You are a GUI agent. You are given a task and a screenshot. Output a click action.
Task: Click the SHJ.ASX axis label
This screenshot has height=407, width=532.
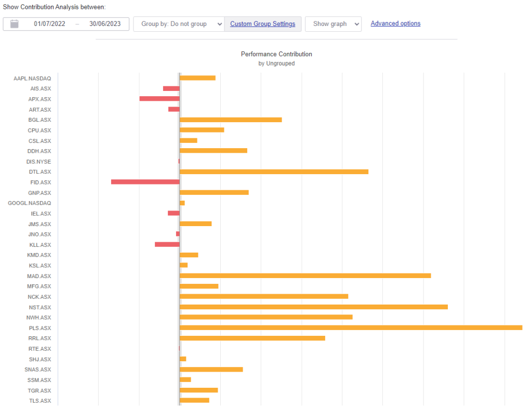click(40, 359)
